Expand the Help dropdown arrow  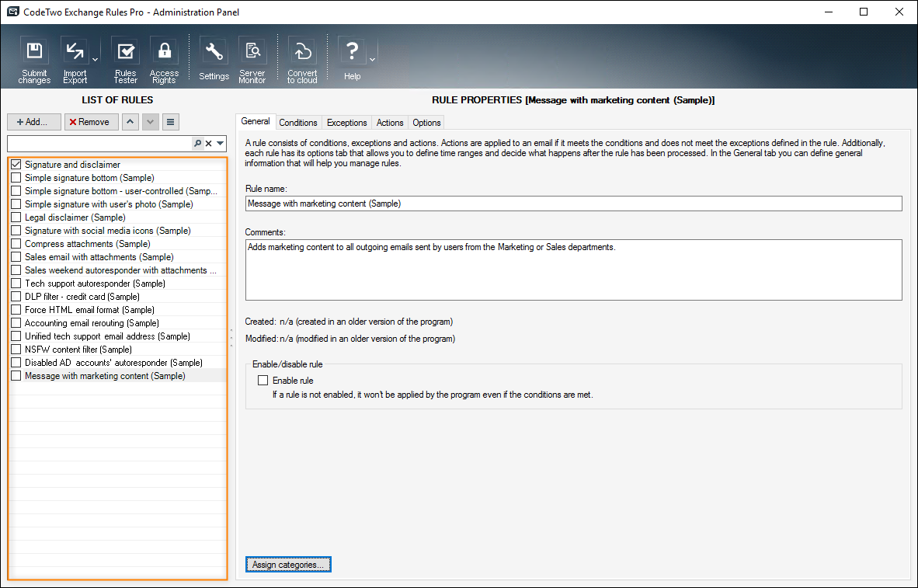point(372,60)
